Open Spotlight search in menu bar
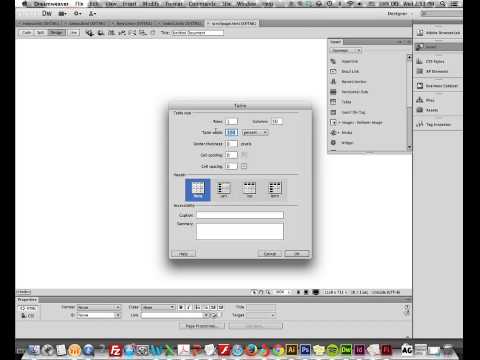The height and width of the screenshot is (360, 480). point(443,4)
